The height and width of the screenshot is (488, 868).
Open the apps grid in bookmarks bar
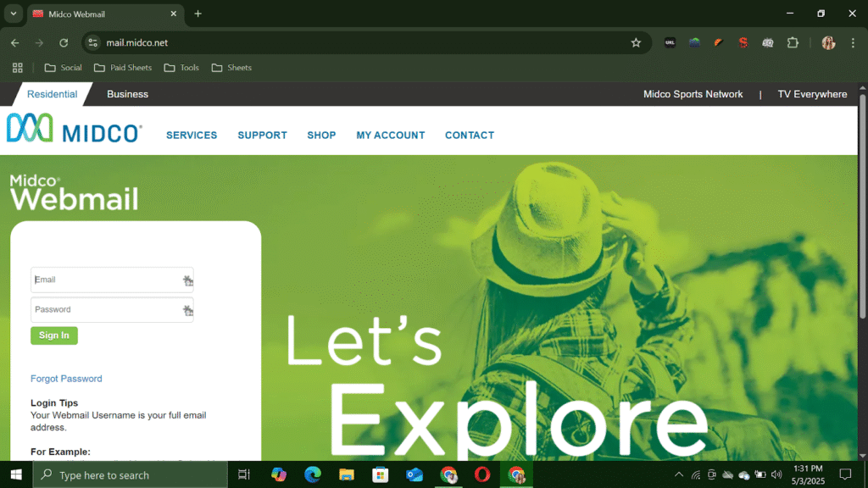[18, 68]
